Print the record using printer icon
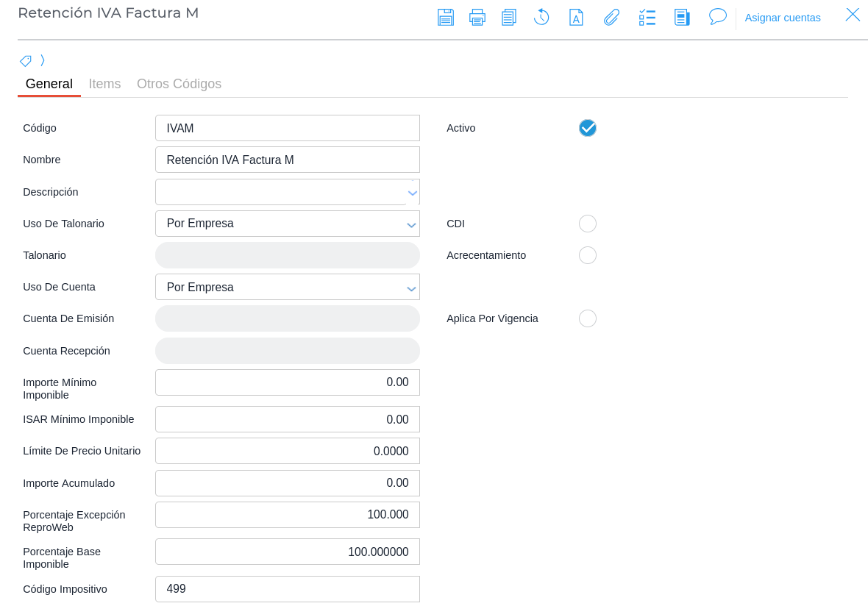This screenshot has width=868, height=606. pyautogui.click(x=477, y=17)
